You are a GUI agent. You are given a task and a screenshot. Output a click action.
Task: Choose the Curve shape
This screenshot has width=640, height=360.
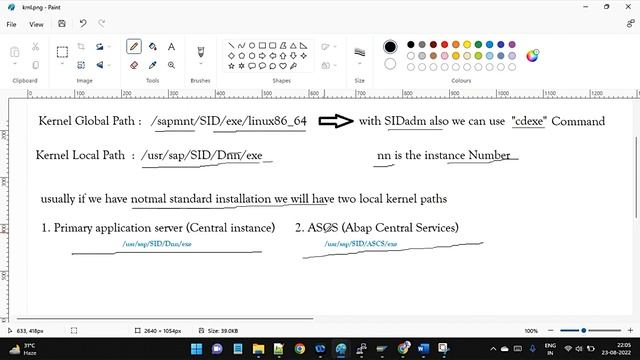coord(242,45)
